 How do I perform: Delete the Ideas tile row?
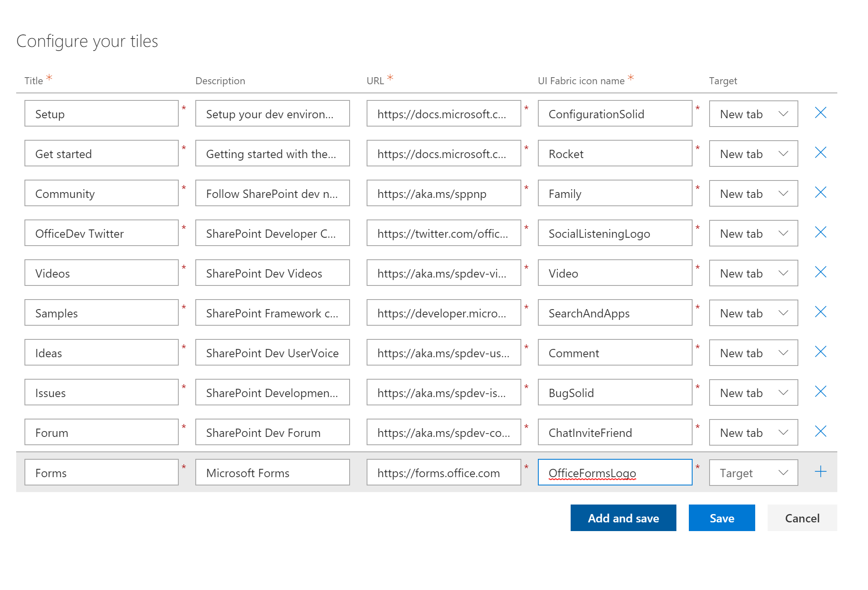pyautogui.click(x=820, y=351)
